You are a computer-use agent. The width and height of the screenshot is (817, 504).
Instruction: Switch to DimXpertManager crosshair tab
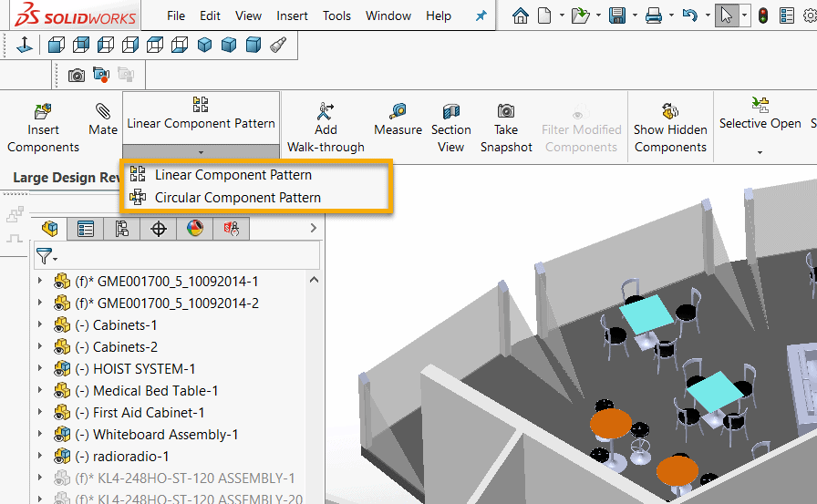tap(159, 229)
